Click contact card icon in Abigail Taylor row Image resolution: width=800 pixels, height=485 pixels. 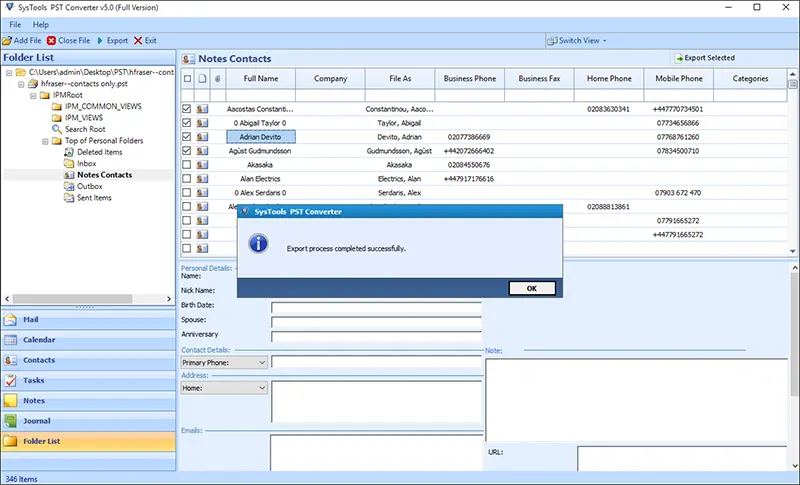tap(203, 122)
